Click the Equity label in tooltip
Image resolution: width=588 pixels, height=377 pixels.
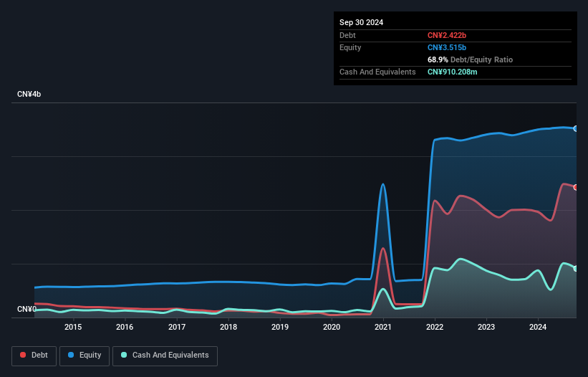(x=350, y=47)
